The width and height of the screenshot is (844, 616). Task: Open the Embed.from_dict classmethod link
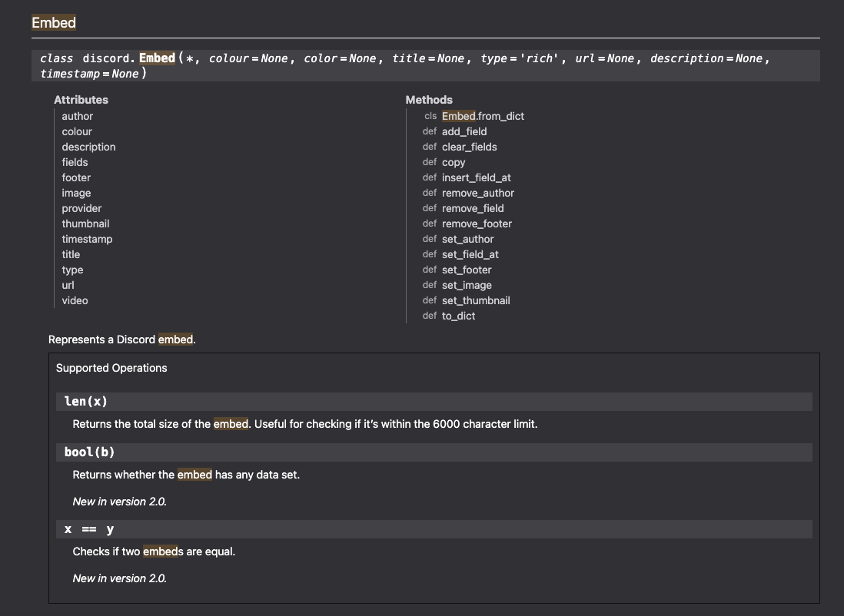483,116
